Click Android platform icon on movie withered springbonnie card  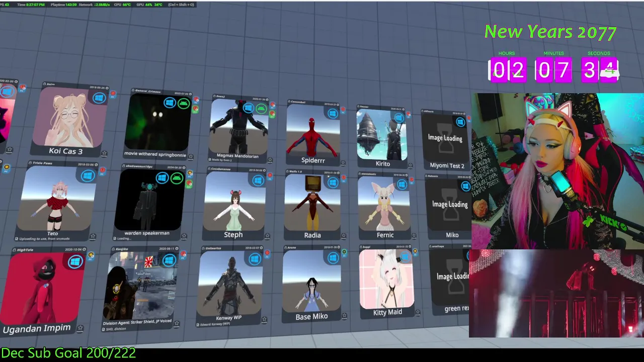(183, 104)
